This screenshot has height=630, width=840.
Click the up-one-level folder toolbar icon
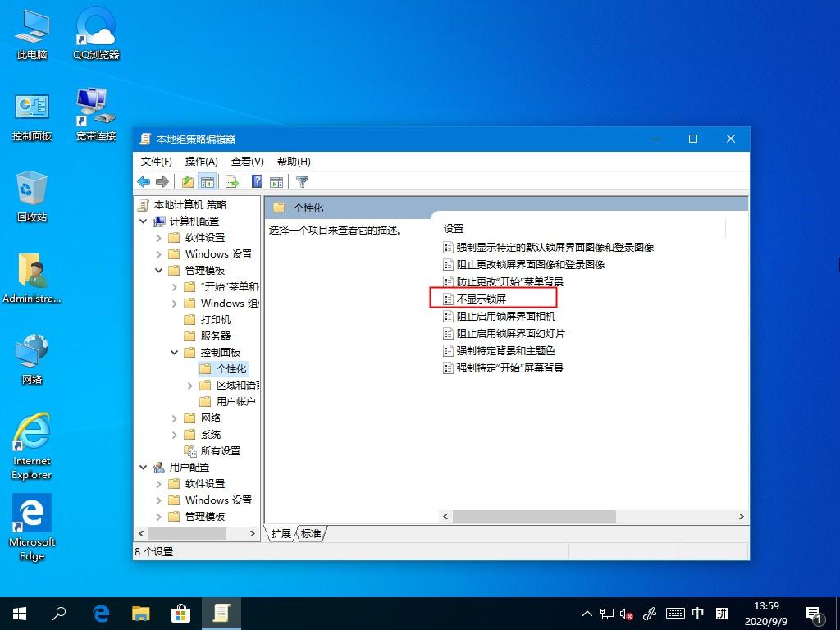pos(187,181)
